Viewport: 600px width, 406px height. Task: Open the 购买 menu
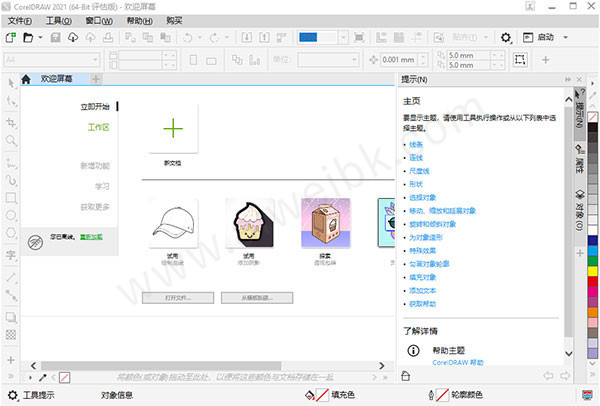tap(174, 21)
